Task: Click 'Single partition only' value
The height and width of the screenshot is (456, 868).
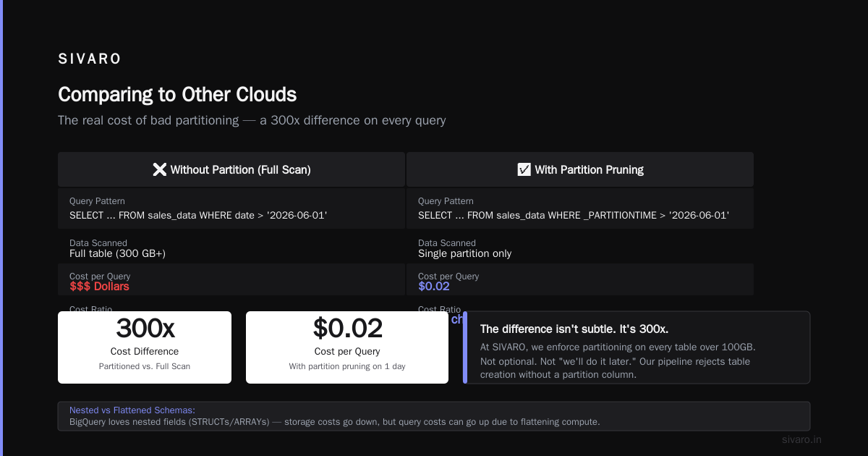Action: click(465, 253)
